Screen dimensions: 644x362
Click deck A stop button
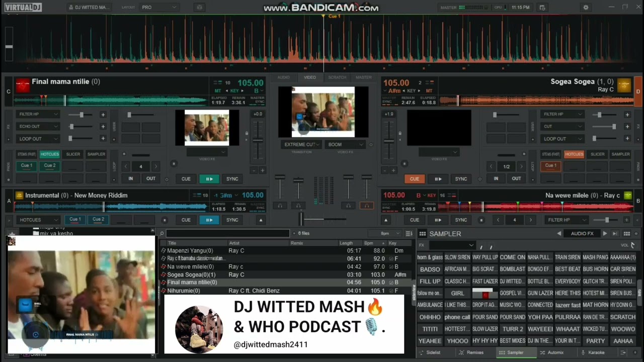165,220
